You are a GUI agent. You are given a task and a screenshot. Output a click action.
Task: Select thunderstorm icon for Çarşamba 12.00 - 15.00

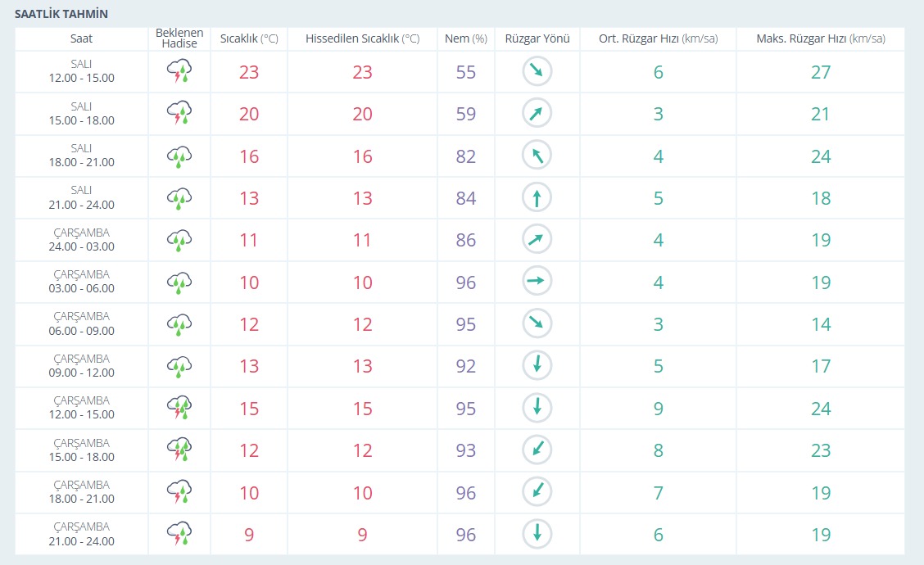pos(179,409)
